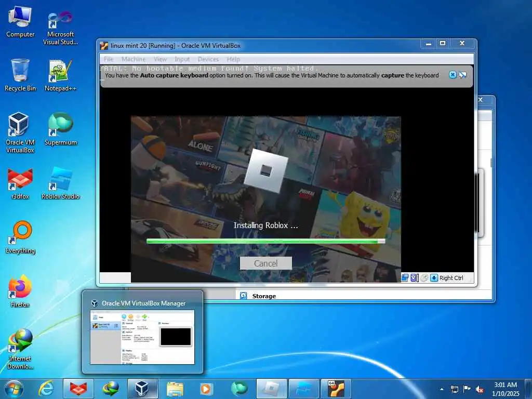Select Everything search desktop shortcut
Image resolution: width=532 pixels, height=399 pixels.
pyautogui.click(x=20, y=237)
